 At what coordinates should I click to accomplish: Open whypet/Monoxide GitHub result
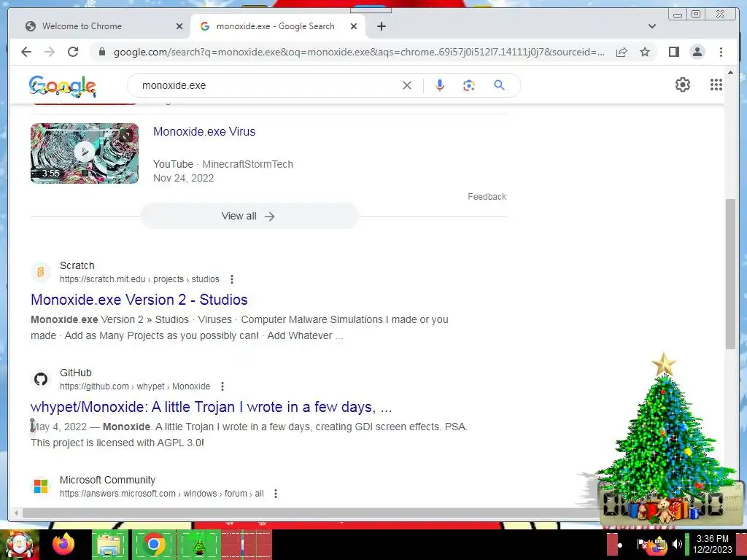tap(211, 407)
